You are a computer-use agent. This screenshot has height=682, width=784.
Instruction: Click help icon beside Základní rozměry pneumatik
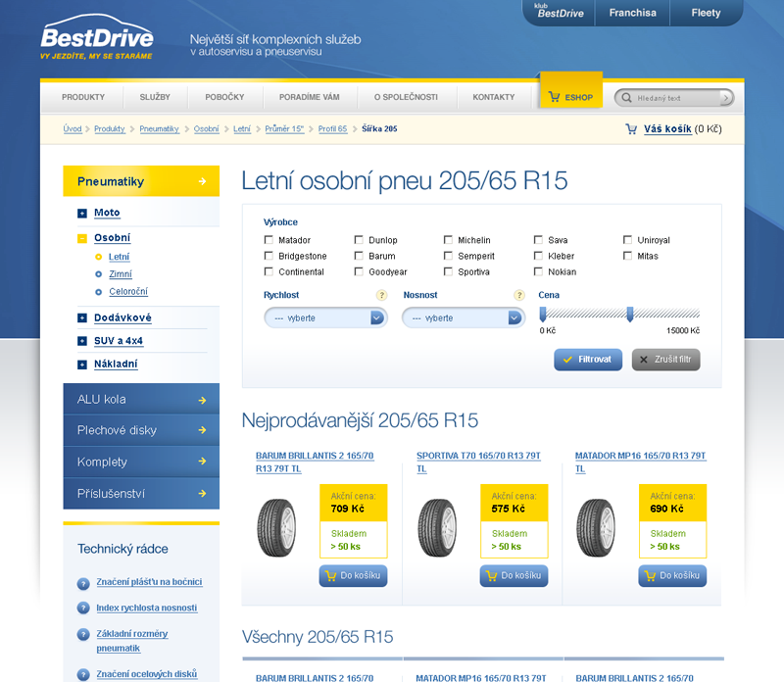83,635
